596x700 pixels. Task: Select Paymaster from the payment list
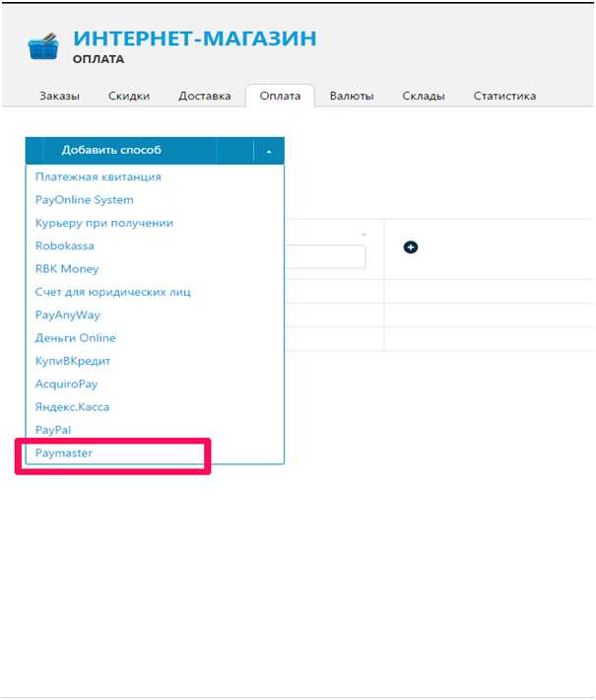[64, 454]
